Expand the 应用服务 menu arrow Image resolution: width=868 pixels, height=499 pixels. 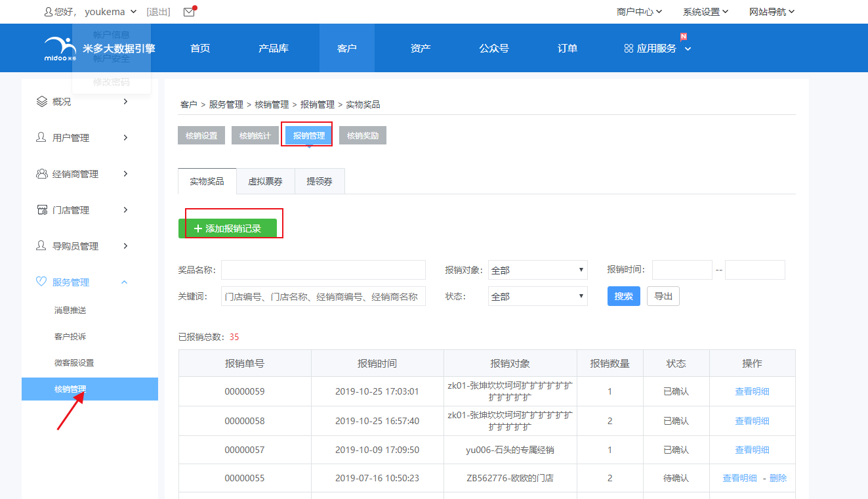tap(688, 49)
